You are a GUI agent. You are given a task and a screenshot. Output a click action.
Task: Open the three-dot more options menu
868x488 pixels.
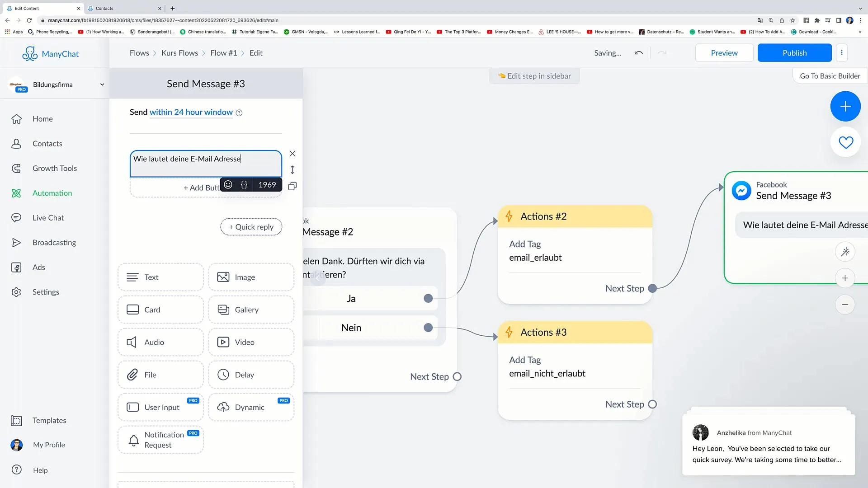[x=842, y=52]
